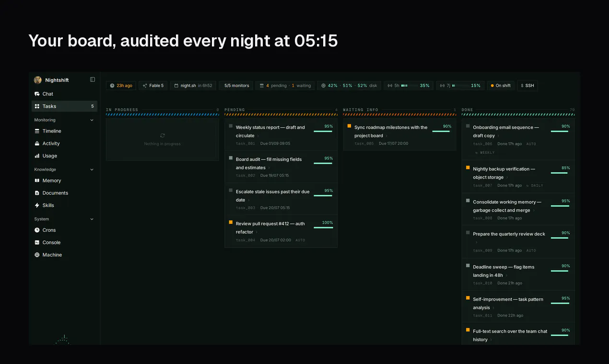This screenshot has height=364, width=609.
Task: Toggle status square of Escalate stale issues task
Action: pos(231,190)
